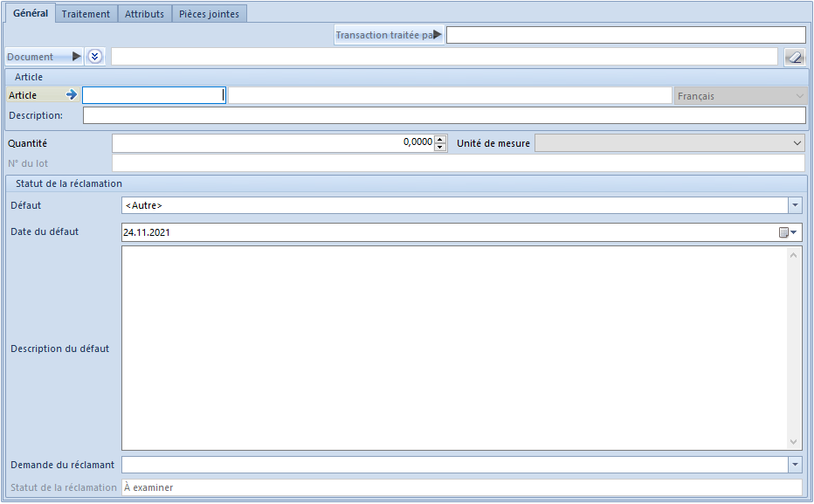Decrease Quantité with the down spinner arrow

(440, 147)
